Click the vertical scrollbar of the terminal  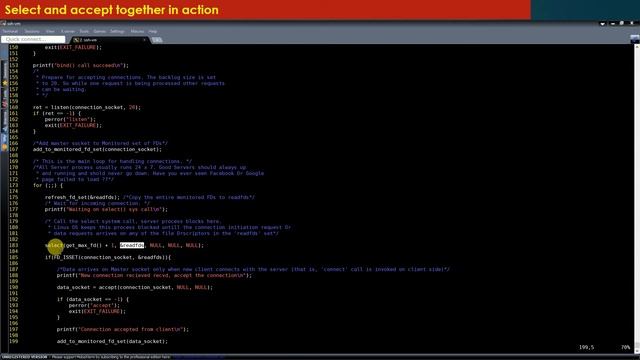point(637,198)
